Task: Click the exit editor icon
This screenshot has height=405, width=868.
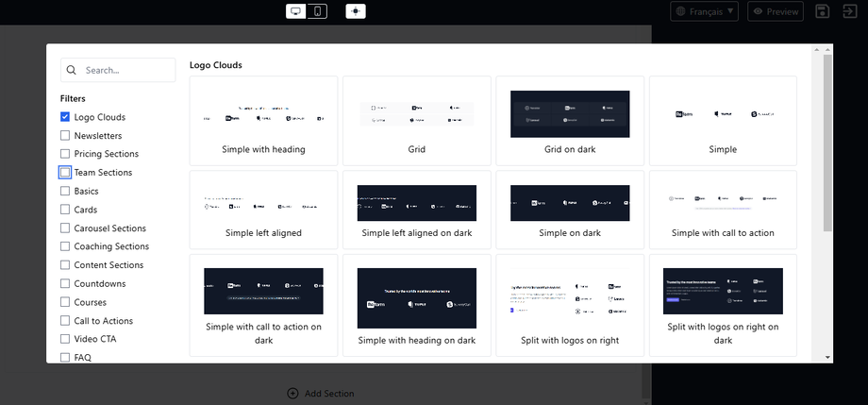Action: (848, 11)
